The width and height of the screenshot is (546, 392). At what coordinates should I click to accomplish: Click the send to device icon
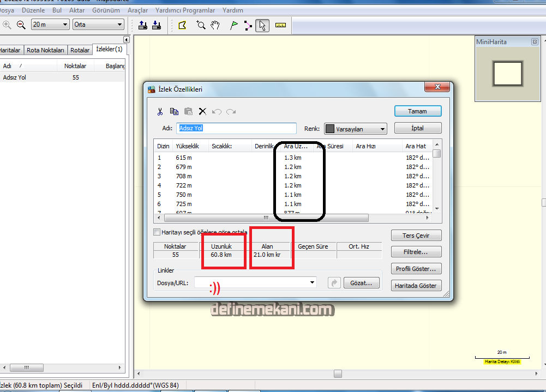tap(143, 25)
